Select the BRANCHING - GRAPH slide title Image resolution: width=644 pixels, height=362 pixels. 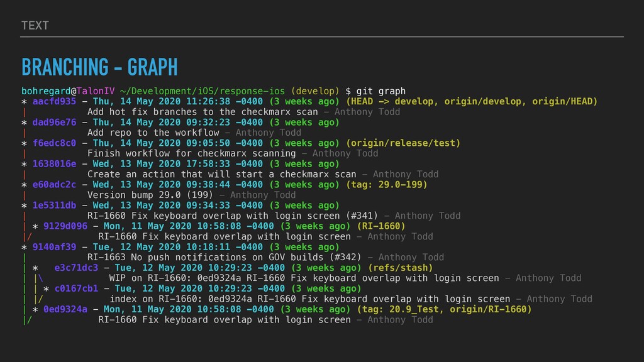coord(99,66)
